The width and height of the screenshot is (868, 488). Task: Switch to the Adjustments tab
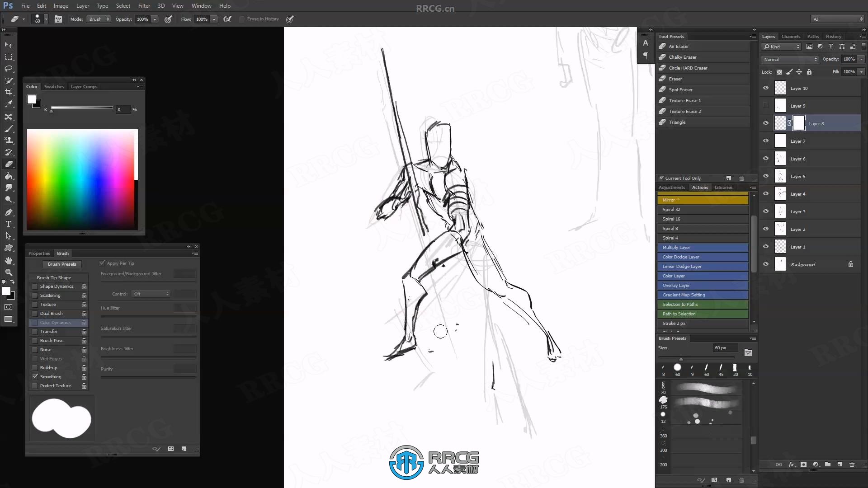coord(671,187)
